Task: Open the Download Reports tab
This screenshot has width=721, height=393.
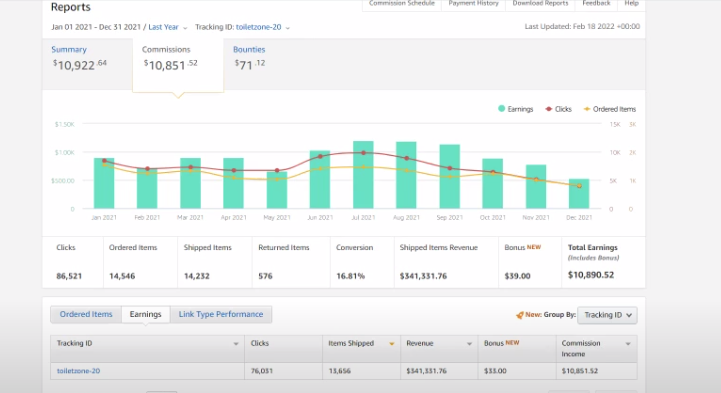Action: [540, 4]
